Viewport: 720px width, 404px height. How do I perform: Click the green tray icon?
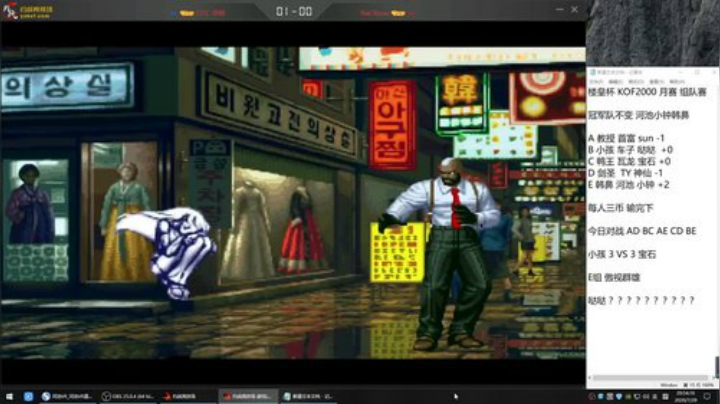628,396
